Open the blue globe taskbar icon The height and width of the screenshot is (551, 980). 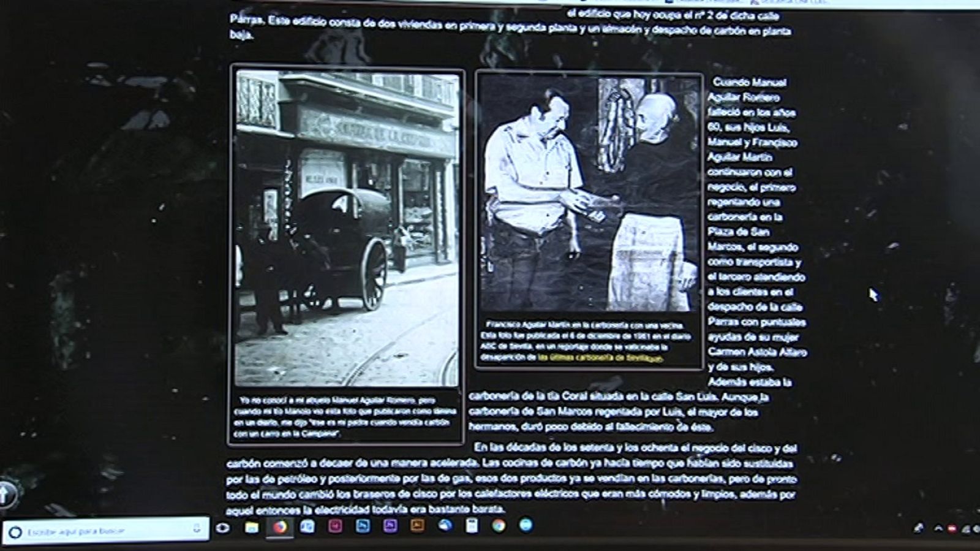click(445, 525)
